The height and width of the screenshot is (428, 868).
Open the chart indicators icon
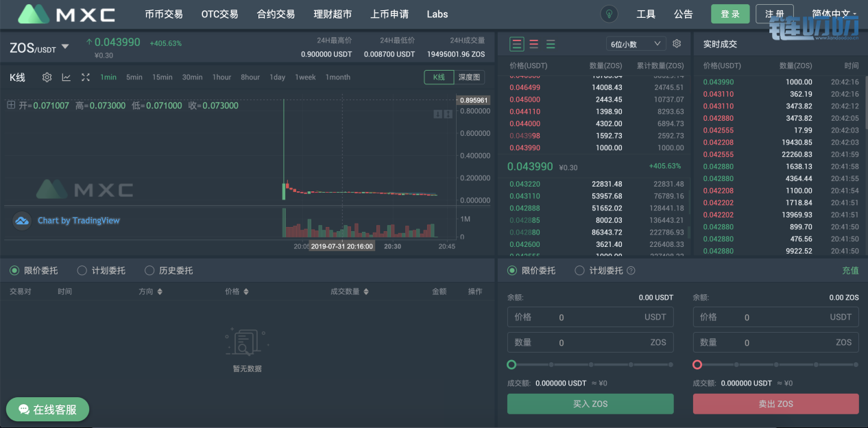pos(67,78)
